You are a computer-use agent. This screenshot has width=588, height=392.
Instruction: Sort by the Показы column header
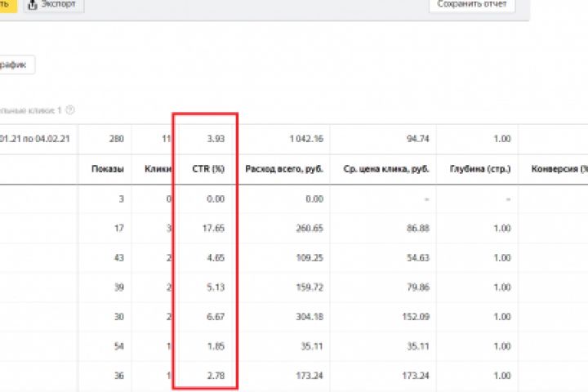tap(108, 169)
